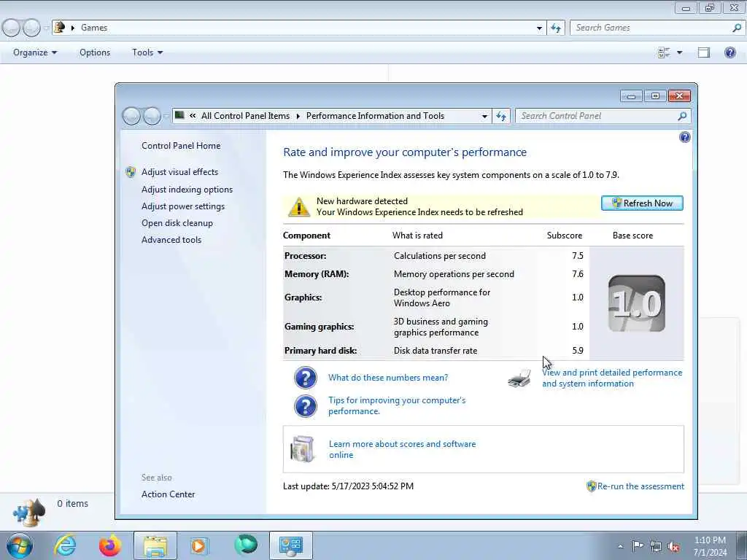This screenshot has width=747, height=560.
Task: Click help icon beside 'What do these numbers mean?'
Action: pos(306,378)
